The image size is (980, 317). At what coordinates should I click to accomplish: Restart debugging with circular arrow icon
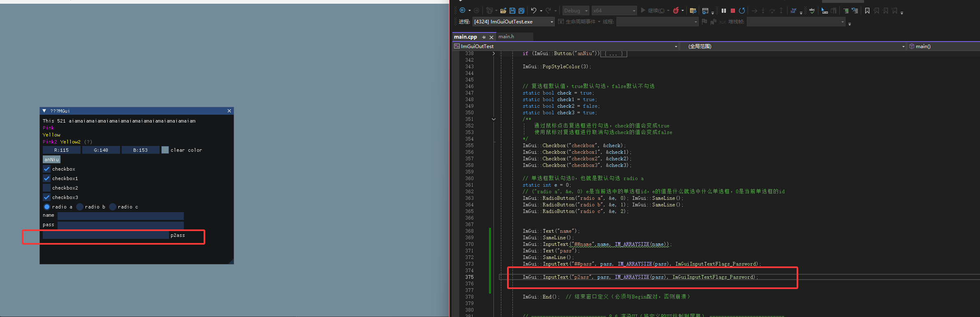pyautogui.click(x=742, y=11)
